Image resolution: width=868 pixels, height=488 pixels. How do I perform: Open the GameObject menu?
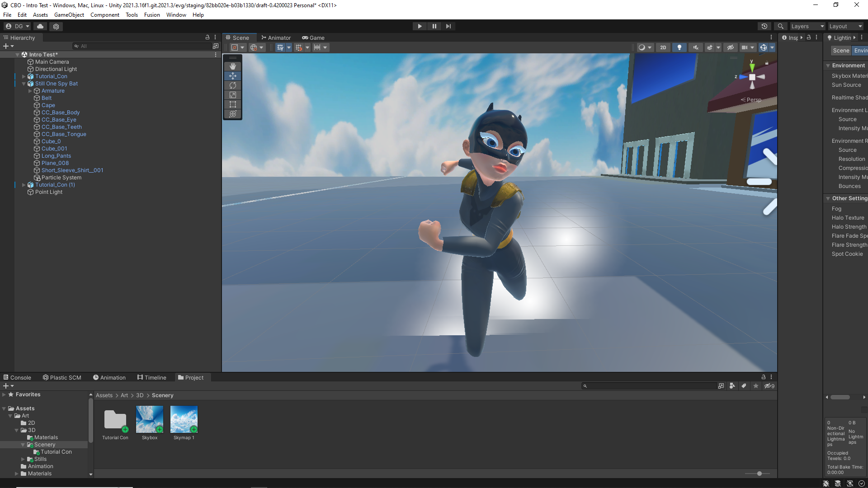point(69,15)
